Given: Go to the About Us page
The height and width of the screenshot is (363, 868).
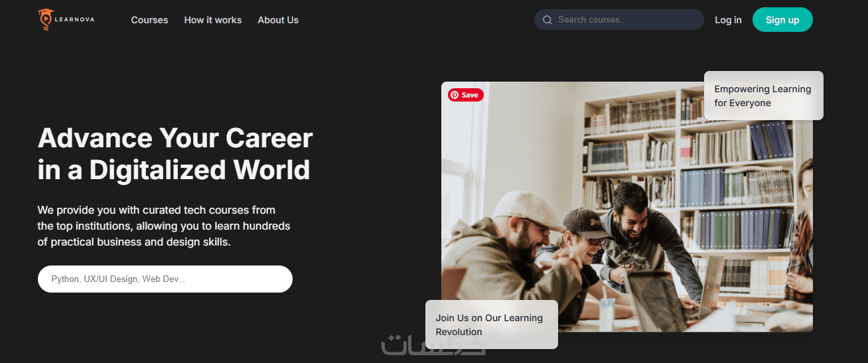Looking at the screenshot, I should pyautogui.click(x=278, y=20).
